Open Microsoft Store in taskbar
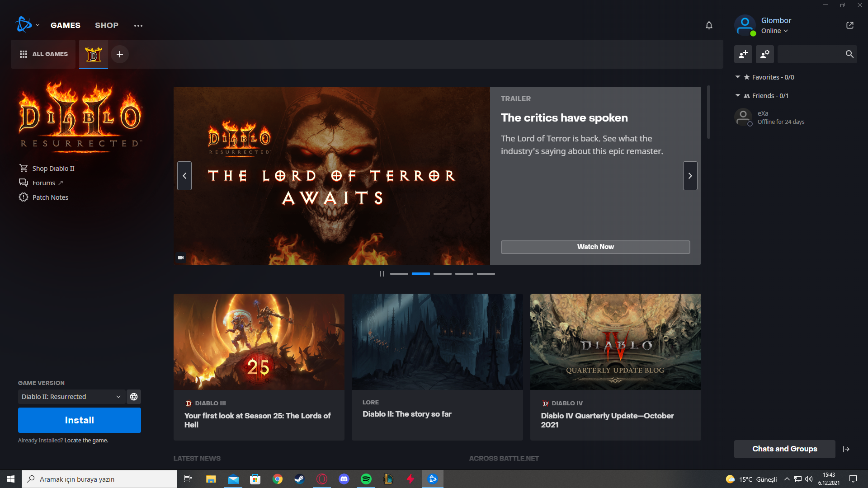Image resolution: width=868 pixels, height=488 pixels. coord(255,479)
